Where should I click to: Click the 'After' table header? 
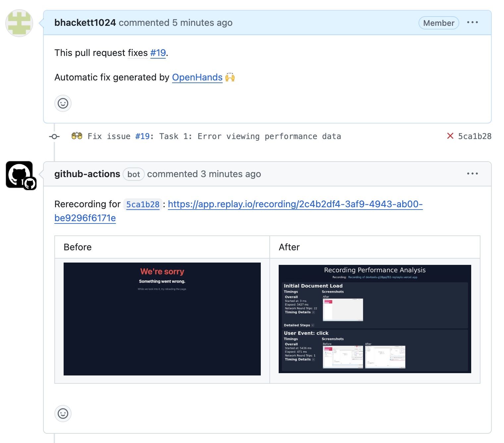point(289,247)
